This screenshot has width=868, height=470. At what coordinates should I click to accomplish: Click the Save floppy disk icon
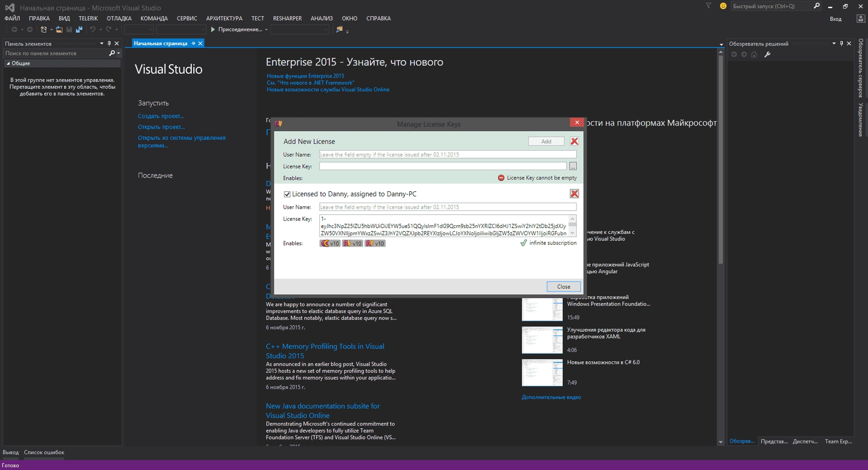[69, 29]
